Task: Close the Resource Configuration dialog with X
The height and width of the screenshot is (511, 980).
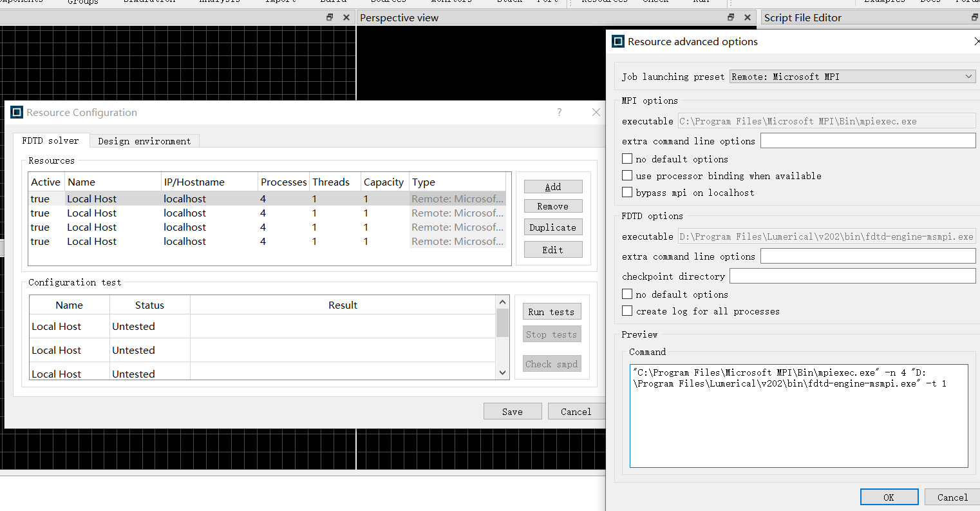Action: pos(596,112)
